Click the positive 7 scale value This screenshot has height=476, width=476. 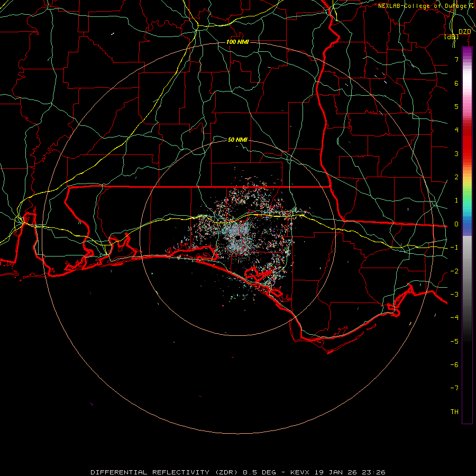coord(456,59)
